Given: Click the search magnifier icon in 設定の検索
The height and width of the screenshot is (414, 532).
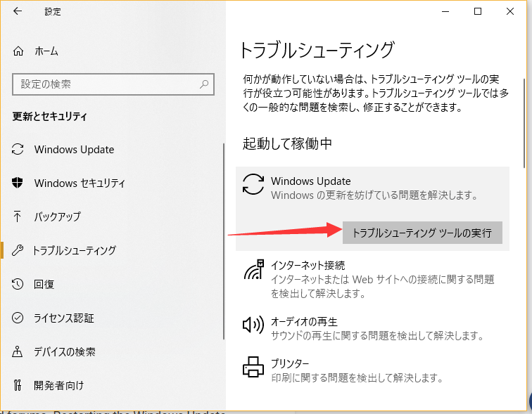Looking at the screenshot, I should point(204,84).
